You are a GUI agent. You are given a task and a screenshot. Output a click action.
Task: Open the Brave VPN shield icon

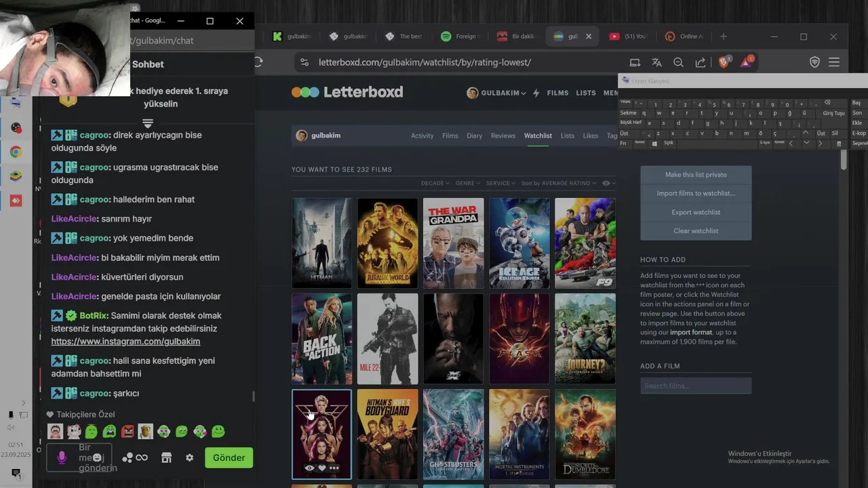pyautogui.click(x=815, y=62)
